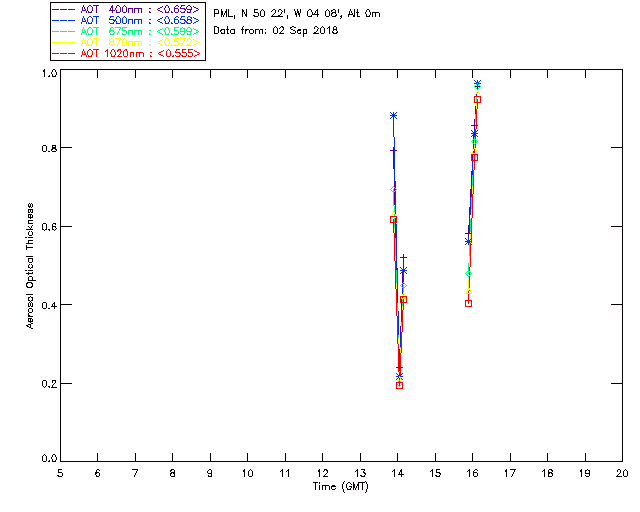Click the x-axis tick label 18
This screenshot has width=640, height=512.
(547, 473)
